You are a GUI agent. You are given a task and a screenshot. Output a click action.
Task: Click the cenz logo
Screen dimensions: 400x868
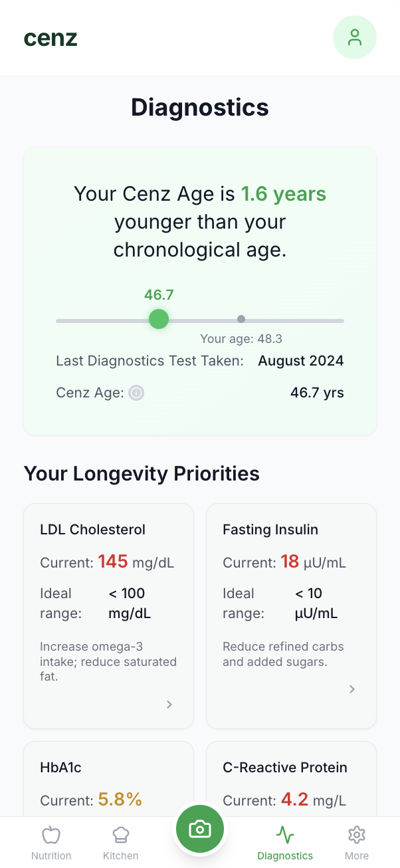coord(50,37)
